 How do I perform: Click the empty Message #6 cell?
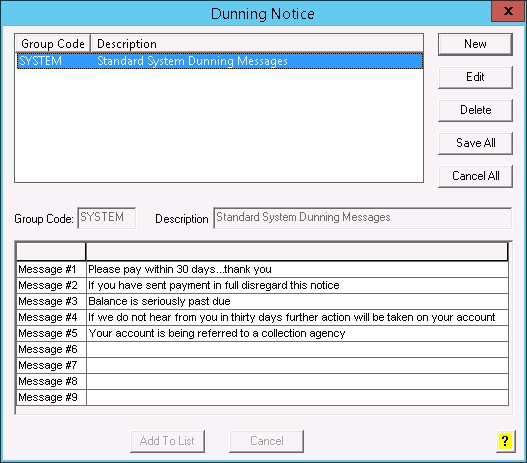[297, 349]
